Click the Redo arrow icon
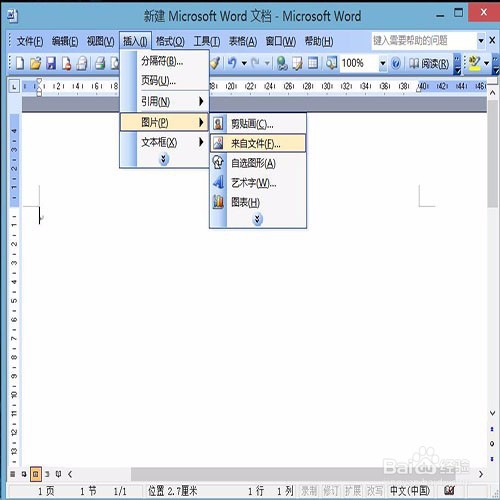Screen dimensions: 500x500 pyautogui.click(x=256, y=63)
